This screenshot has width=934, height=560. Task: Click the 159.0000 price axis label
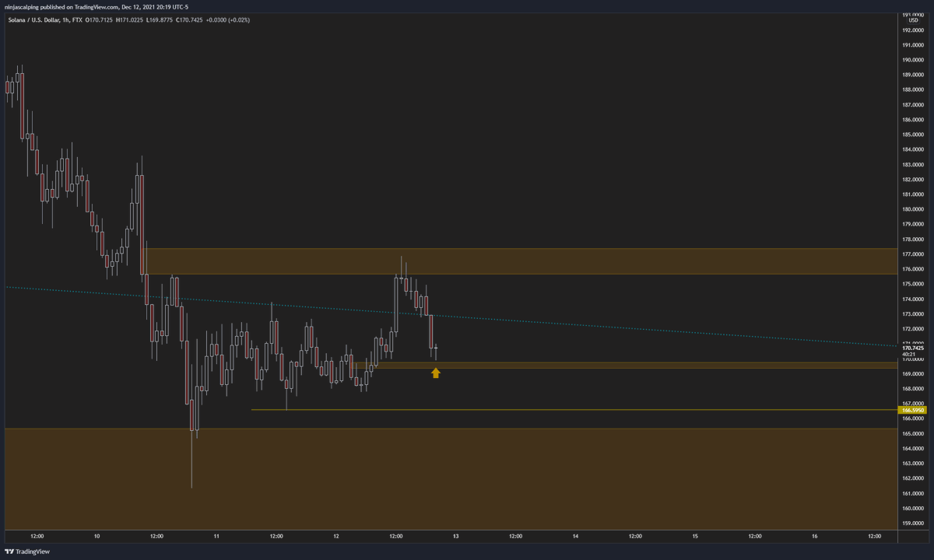pyautogui.click(x=912, y=524)
